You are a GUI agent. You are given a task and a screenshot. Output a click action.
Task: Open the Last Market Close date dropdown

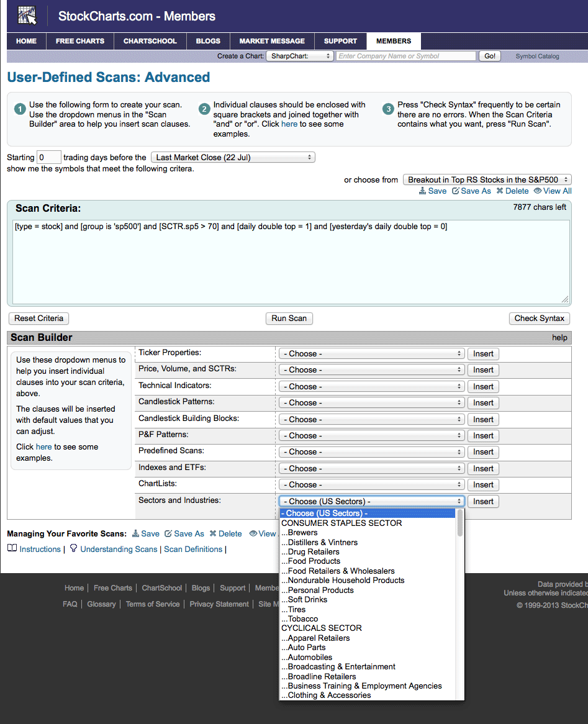pos(233,158)
